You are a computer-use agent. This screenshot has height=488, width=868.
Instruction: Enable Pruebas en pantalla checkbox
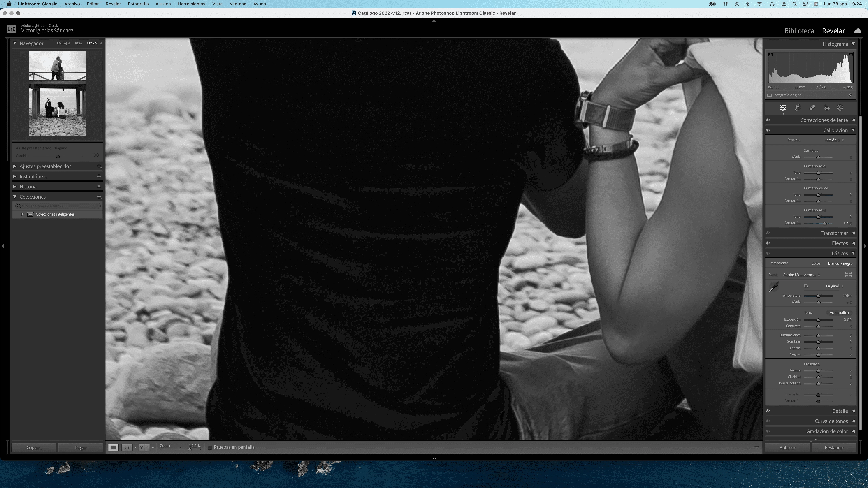(210, 447)
